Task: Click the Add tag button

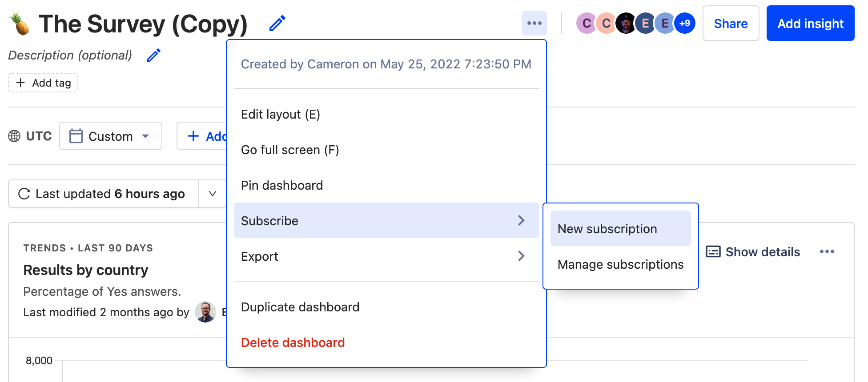Action: (x=43, y=83)
